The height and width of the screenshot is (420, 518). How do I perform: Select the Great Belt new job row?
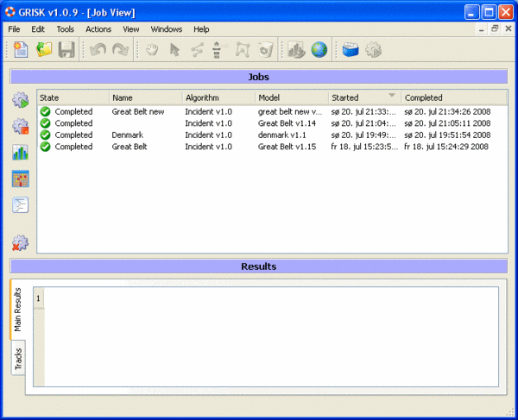click(x=138, y=111)
